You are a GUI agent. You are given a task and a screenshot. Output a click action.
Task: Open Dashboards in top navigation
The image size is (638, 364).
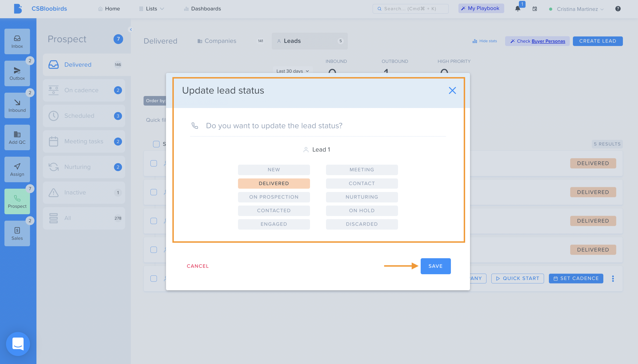point(202,9)
